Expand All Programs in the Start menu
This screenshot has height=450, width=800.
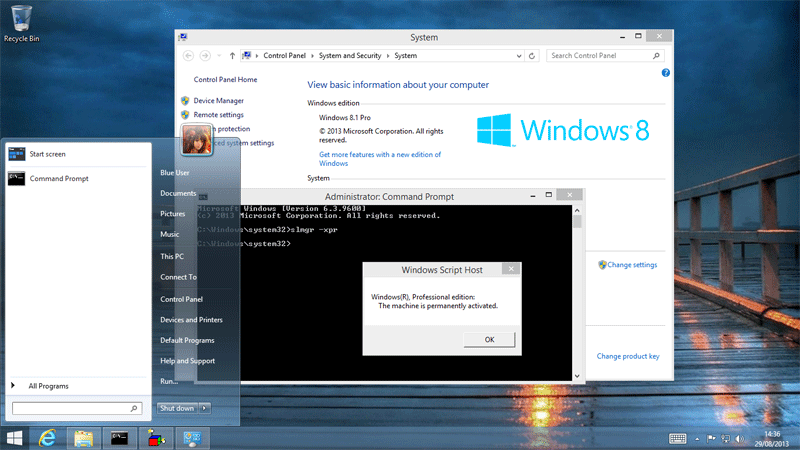48,385
